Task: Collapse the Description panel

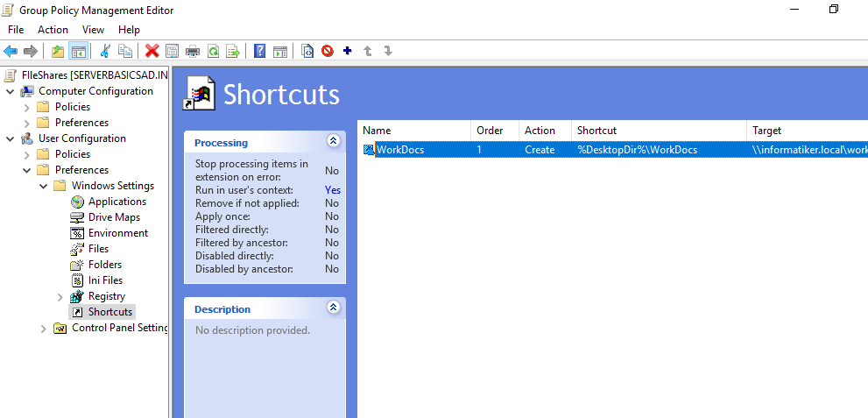Action: click(x=333, y=307)
